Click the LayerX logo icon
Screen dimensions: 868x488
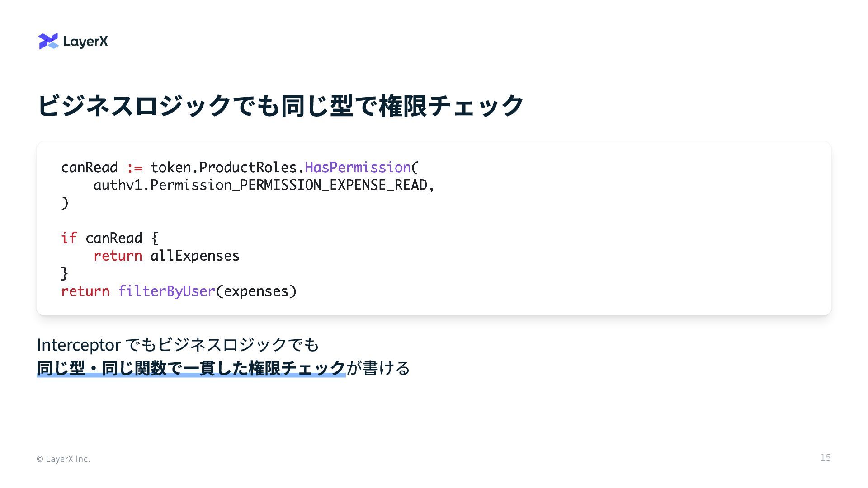48,41
